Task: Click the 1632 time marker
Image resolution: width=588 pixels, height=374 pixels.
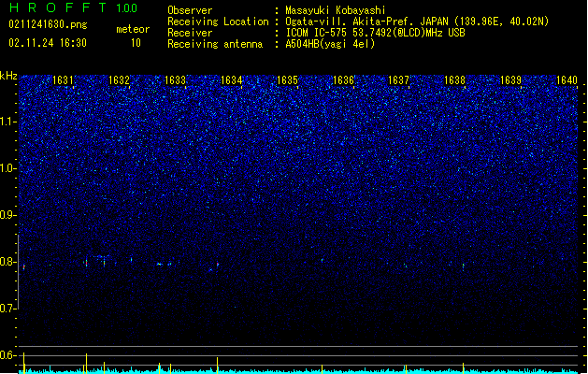Action: (x=119, y=80)
